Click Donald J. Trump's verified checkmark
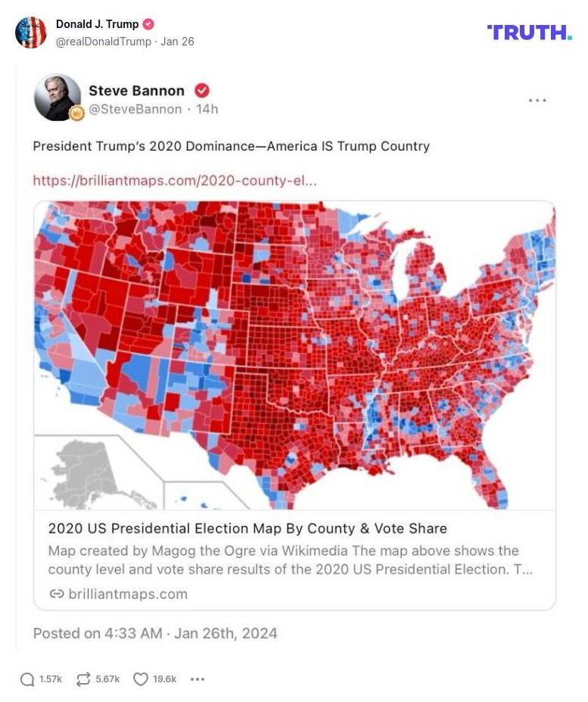The image size is (588, 702). [149, 23]
